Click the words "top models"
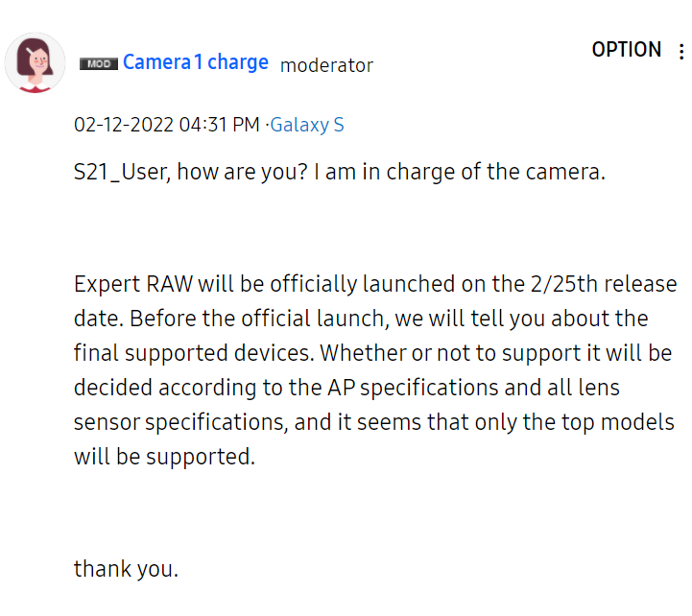This screenshot has height=616, width=692. tap(608, 422)
